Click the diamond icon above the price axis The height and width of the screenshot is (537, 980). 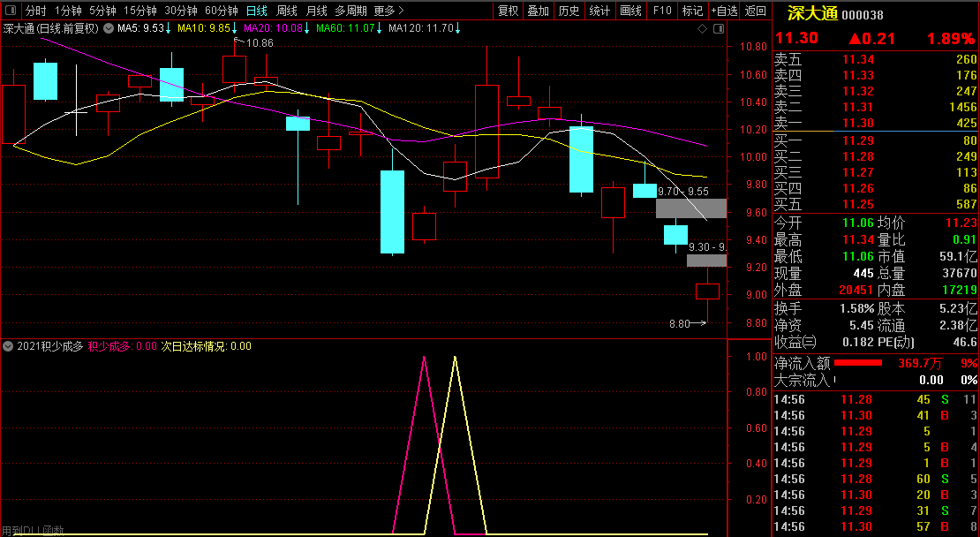(x=703, y=28)
